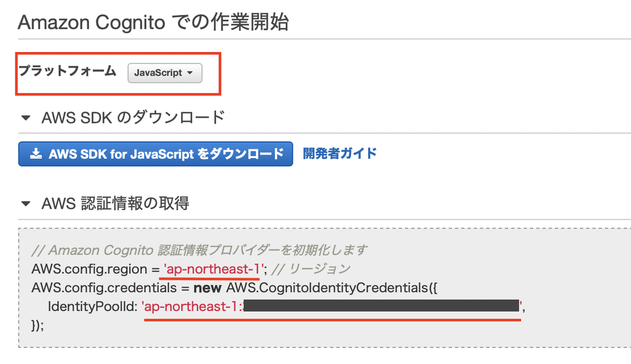The image size is (631, 364).
Task: Collapse the AWS 認証情報の取得 section triangle
Action: (x=26, y=203)
